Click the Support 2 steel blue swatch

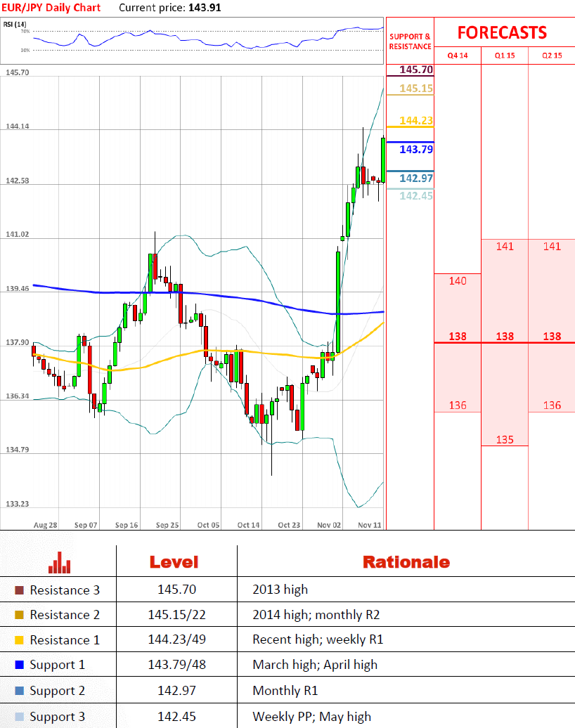19,691
